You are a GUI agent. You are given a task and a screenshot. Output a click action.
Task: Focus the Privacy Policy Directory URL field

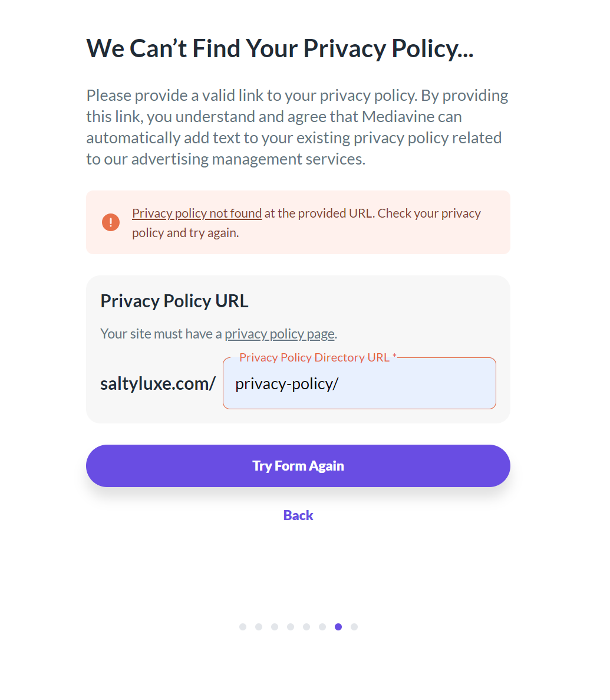click(x=359, y=384)
